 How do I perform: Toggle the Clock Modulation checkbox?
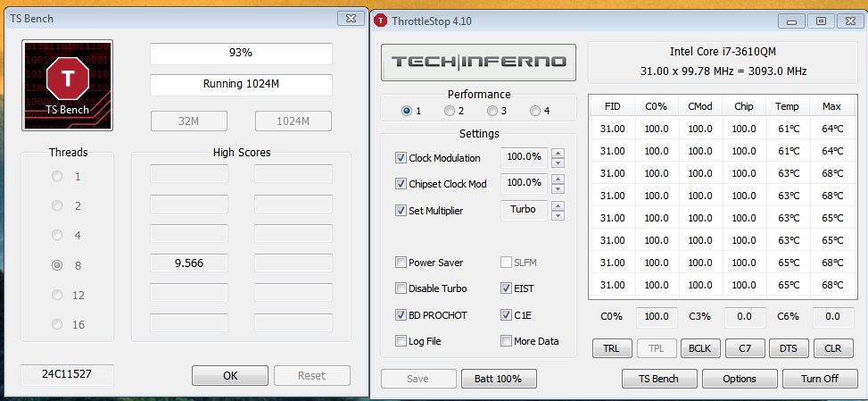tap(401, 158)
